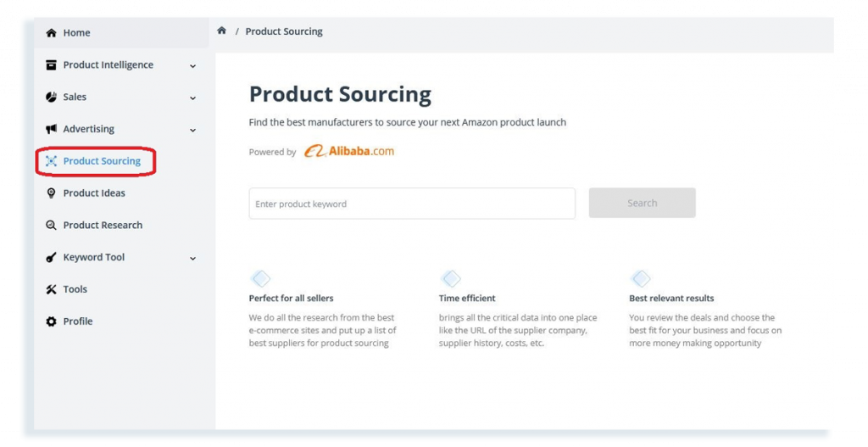Image resolution: width=868 pixels, height=447 pixels.
Task: Click Product Sourcing breadcrumb text
Action: click(x=284, y=31)
